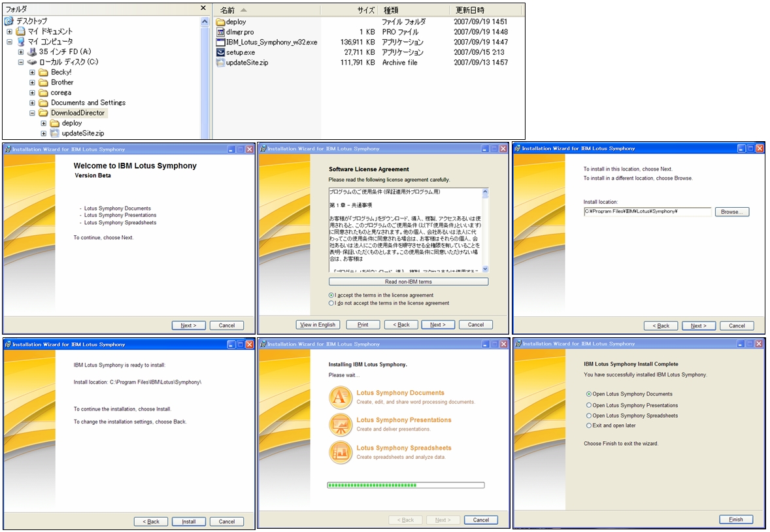Click the up arrow of the license text scrollbar
770x532 pixels.
tap(485, 193)
